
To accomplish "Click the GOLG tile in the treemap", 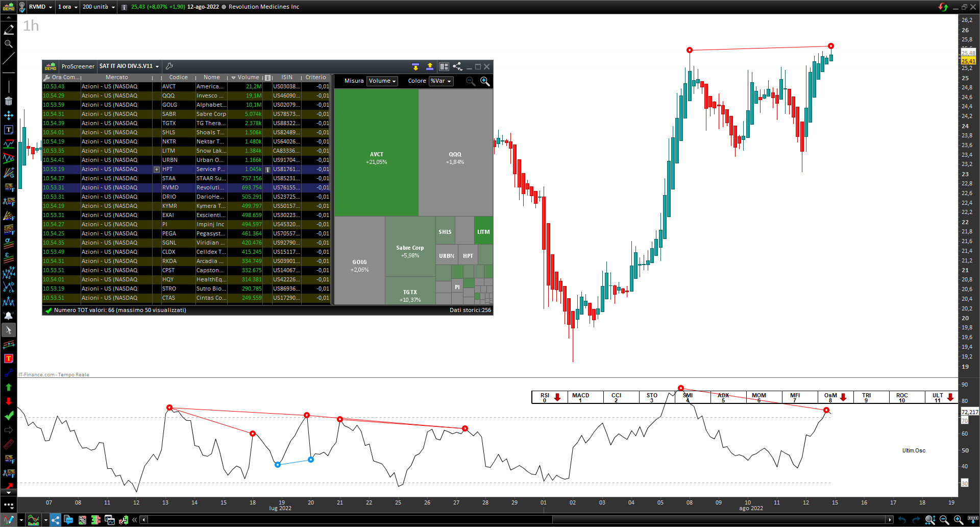I will coord(359,260).
